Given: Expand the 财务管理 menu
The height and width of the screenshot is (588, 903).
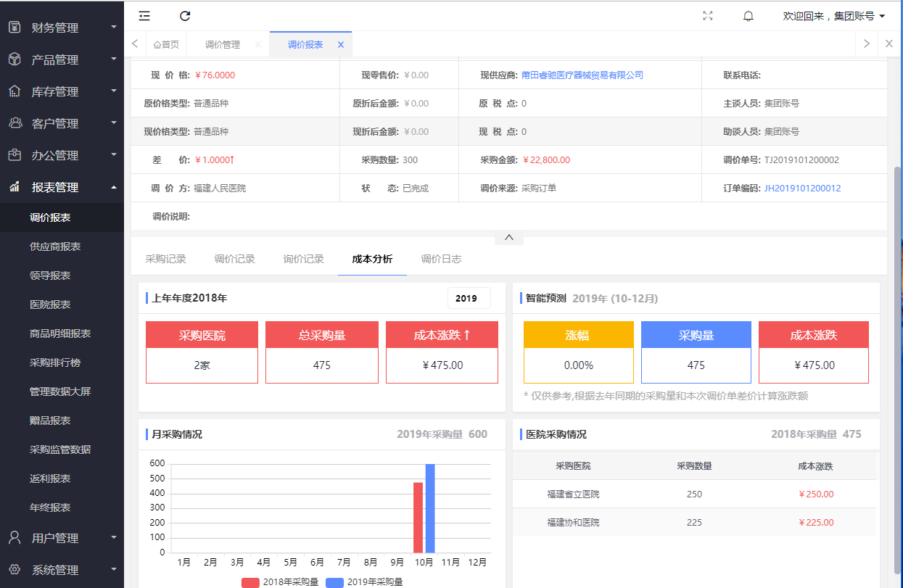Looking at the screenshot, I should pos(114,28).
